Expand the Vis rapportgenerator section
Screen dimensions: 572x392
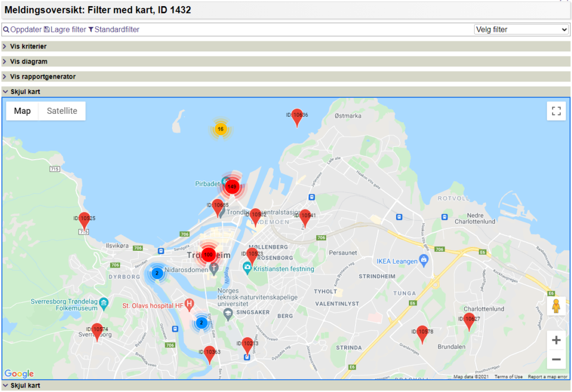click(286, 77)
